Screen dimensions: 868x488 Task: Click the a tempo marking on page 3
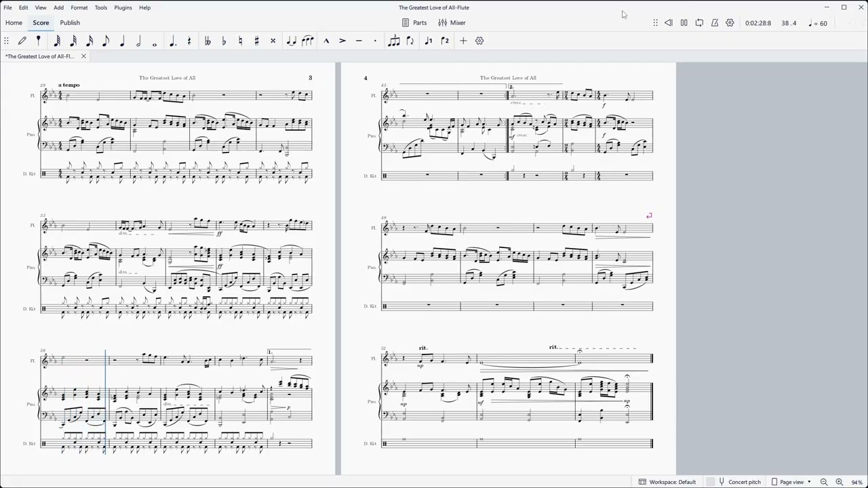pos(69,85)
